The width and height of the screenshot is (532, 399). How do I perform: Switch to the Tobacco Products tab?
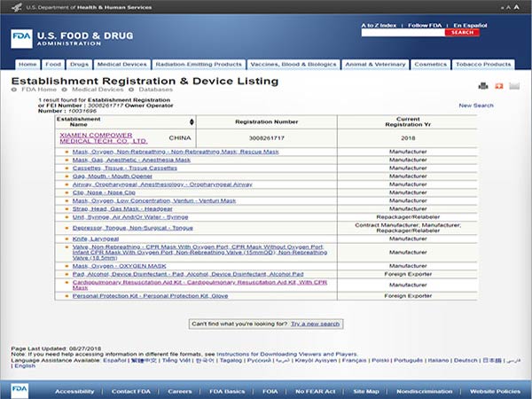tap(483, 65)
